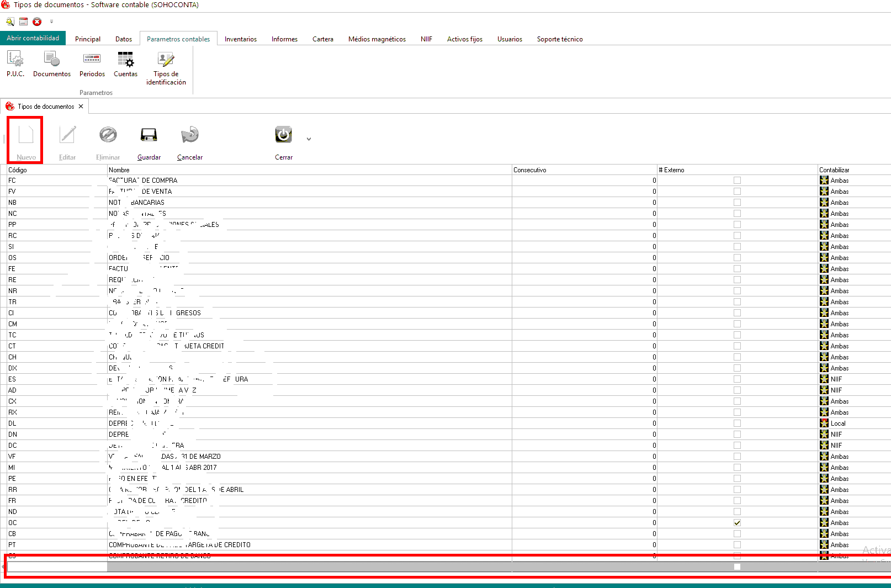The image size is (891, 588).
Task: Tick the Externo checkbox for DL row
Action: 737,423
